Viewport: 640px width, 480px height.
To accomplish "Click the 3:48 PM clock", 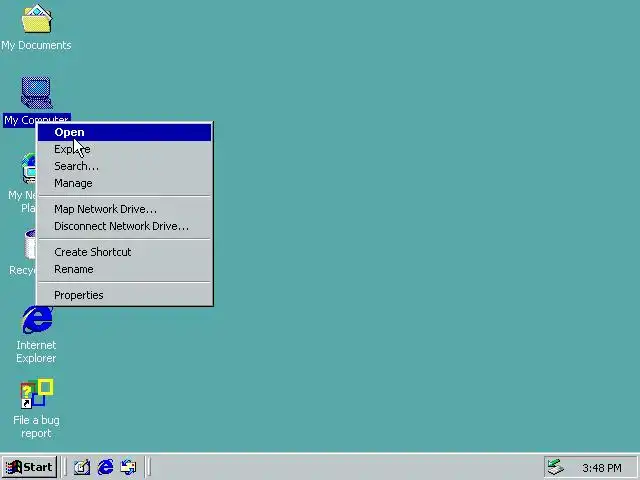I will (x=602, y=468).
